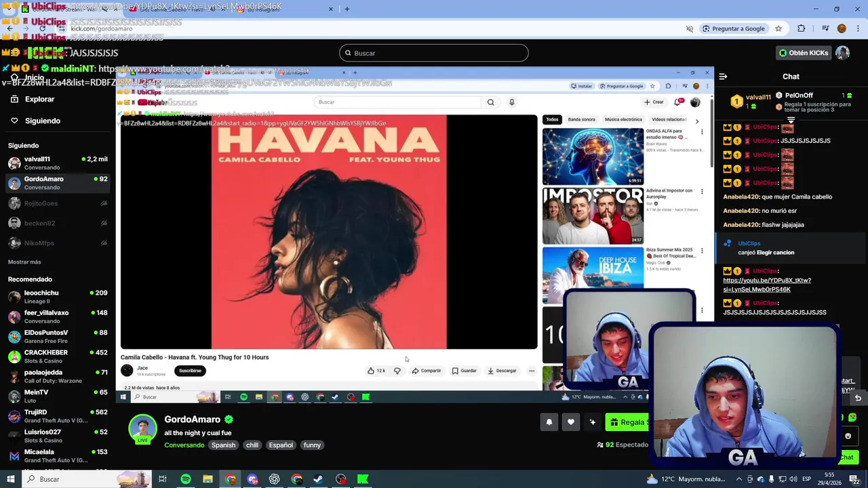Open the Explorar section in Kick sidebar
The width and height of the screenshot is (868, 488).
tap(39, 99)
